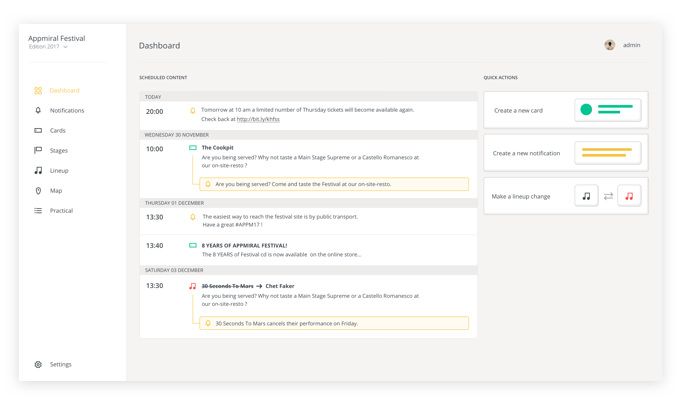Click the Cards icon in sidebar
Viewport: 680px width, 405px height.
[38, 131]
